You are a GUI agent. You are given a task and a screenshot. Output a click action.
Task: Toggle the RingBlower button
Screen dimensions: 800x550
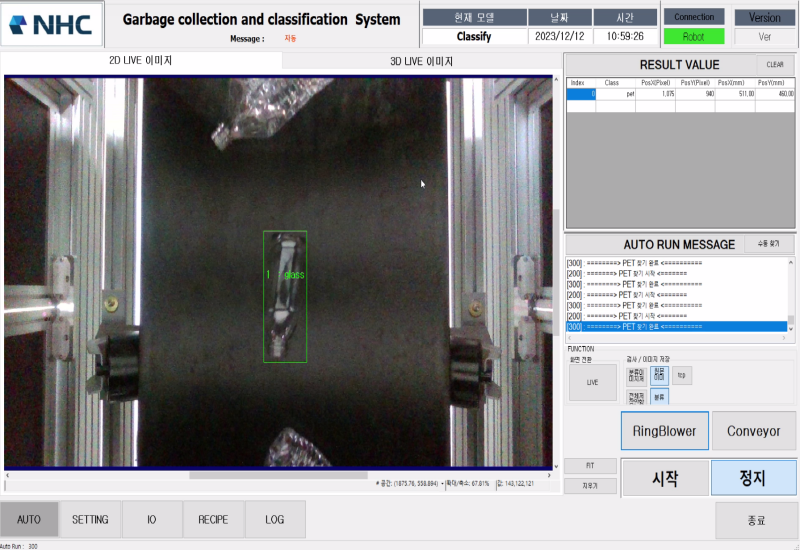coord(664,431)
